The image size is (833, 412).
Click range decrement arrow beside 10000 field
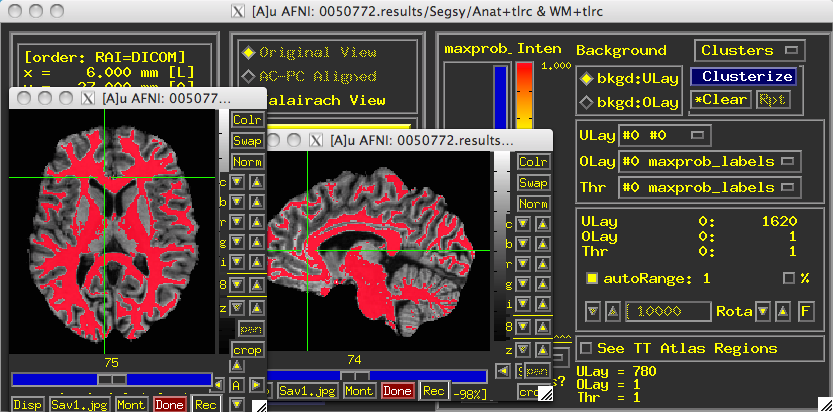pos(593,312)
